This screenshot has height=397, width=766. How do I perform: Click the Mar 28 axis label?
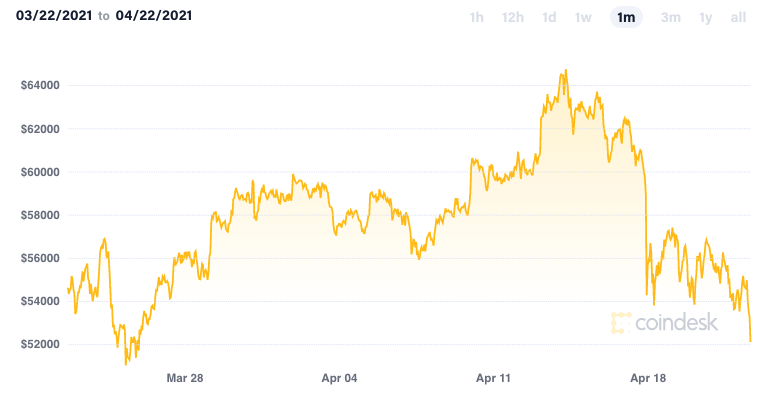tap(185, 378)
